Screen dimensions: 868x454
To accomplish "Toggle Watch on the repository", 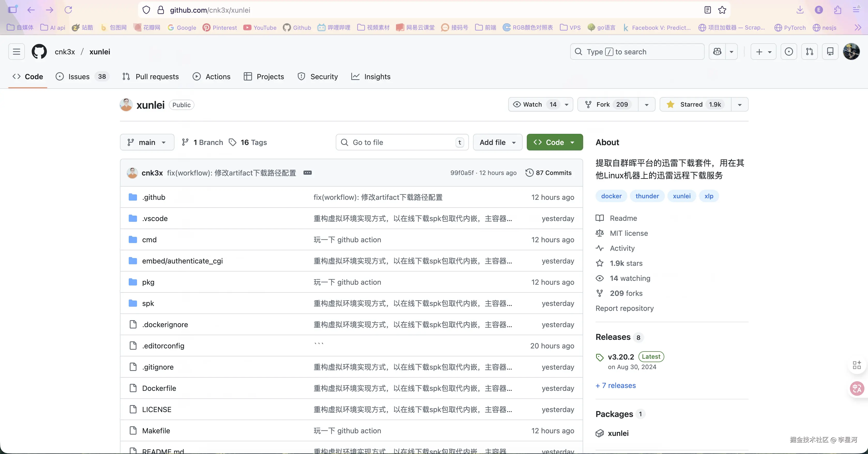I will (x=533, y=105).
